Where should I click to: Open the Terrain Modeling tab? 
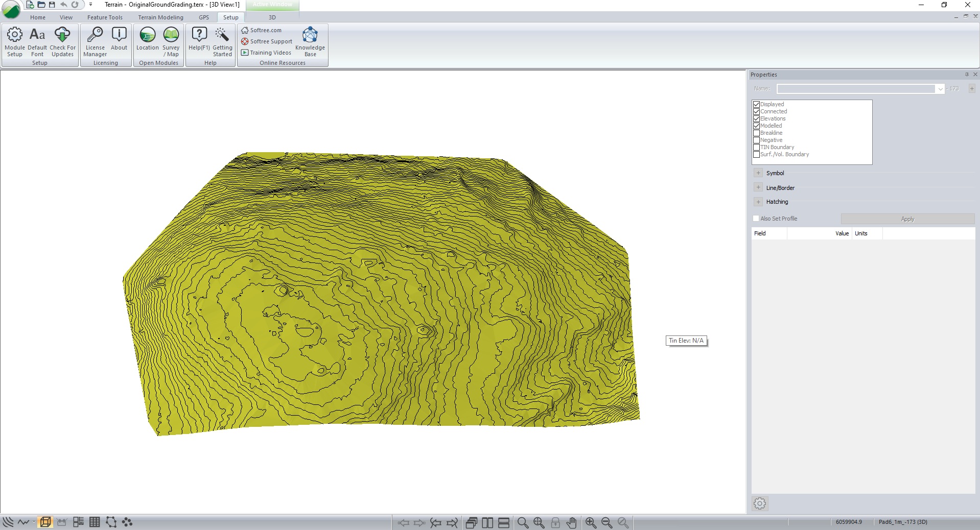[160, 17]
